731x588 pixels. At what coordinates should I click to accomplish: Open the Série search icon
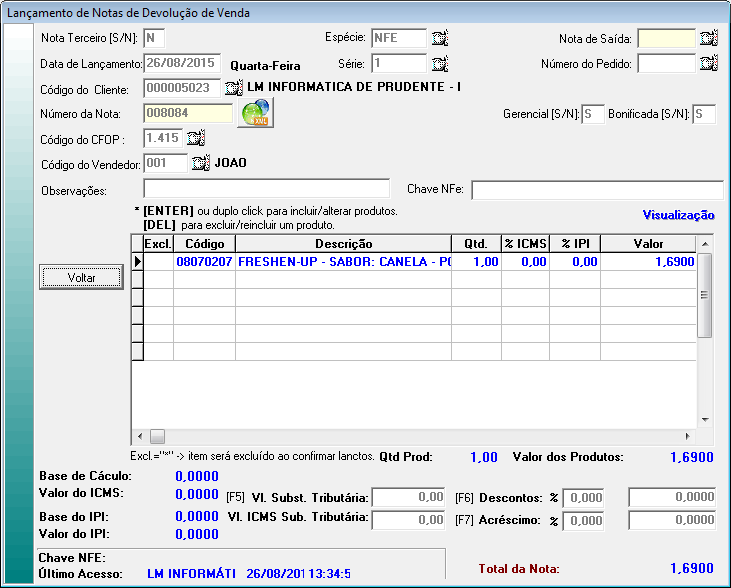pyautogui.click(x=440, y=63)
